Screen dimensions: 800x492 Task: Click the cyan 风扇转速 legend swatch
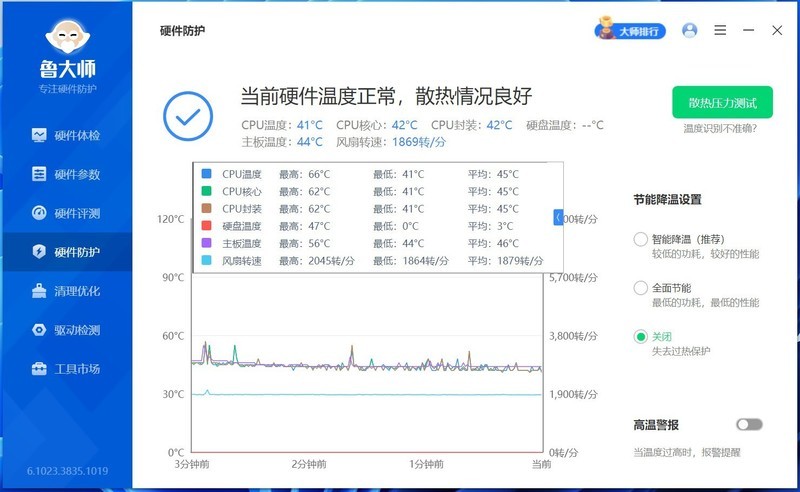[206, 260]
